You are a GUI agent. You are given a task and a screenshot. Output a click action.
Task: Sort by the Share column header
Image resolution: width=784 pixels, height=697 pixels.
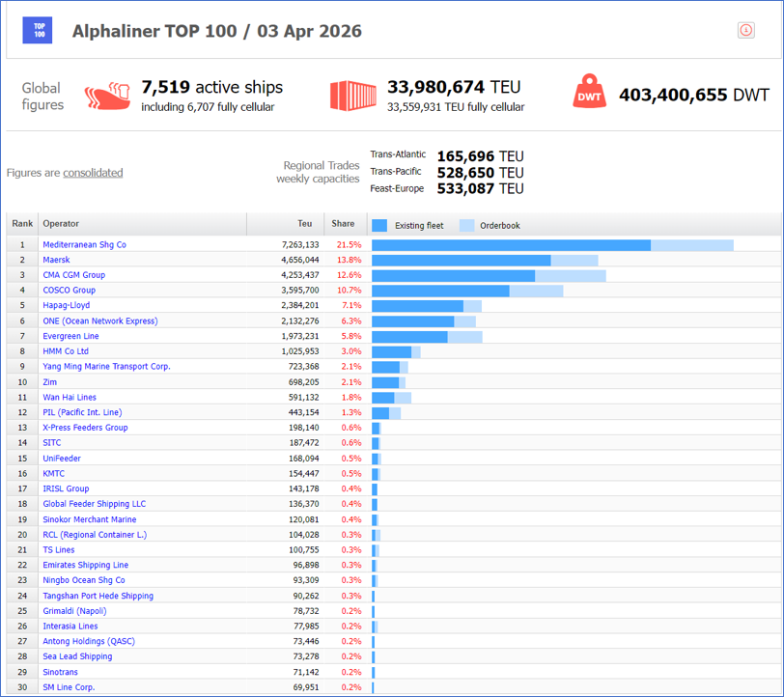point(343,224)
